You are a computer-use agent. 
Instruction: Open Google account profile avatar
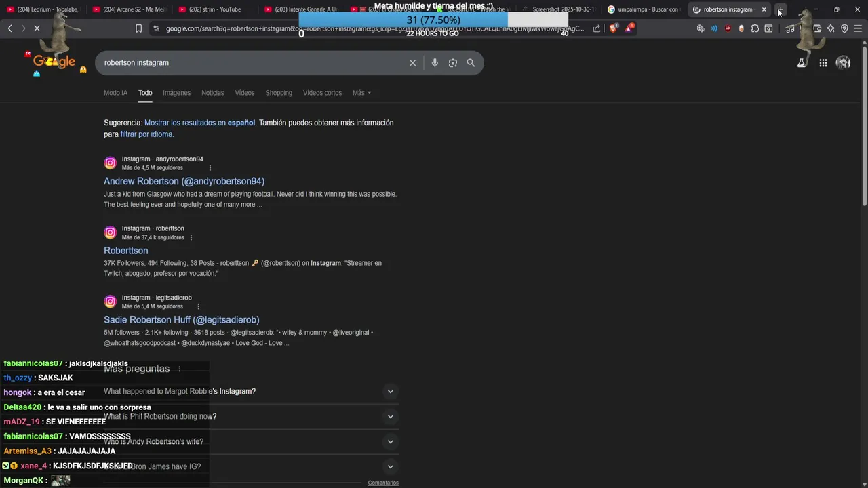pyautogui.click(x=843, y=63)
